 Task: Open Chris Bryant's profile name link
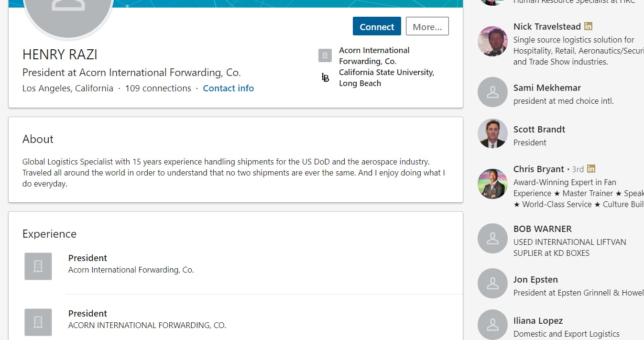click(538, 169)
